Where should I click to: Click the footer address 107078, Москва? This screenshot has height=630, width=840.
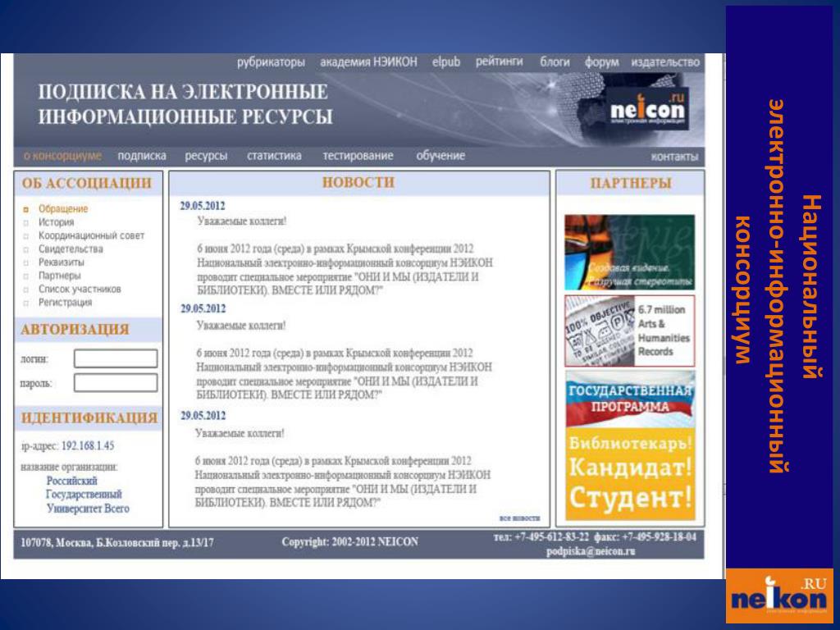116,543
